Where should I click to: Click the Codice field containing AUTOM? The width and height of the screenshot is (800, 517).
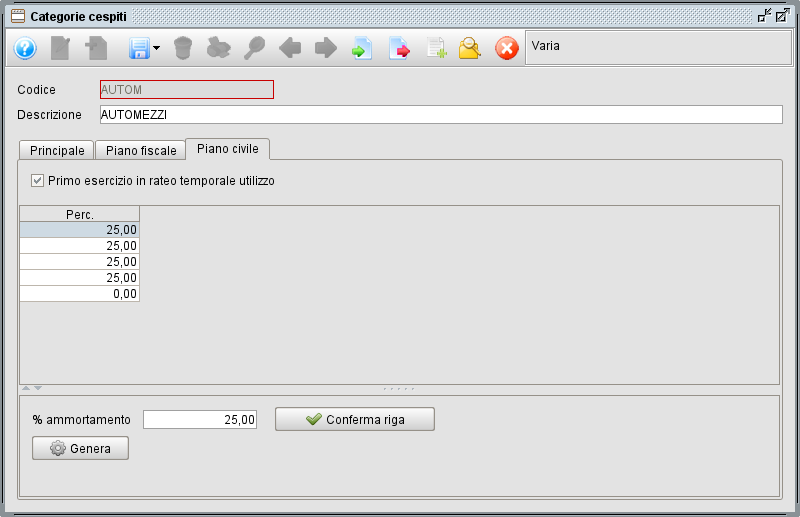click(x=187, y=90)
